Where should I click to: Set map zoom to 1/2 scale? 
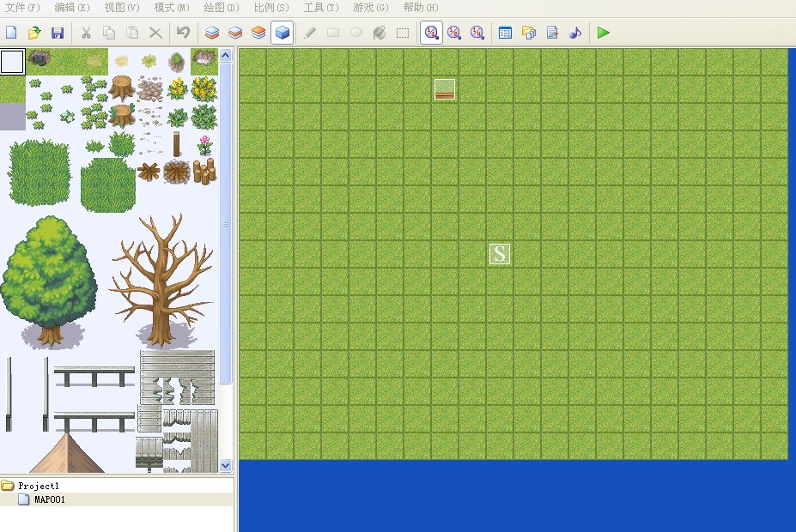tap(454, 33)
